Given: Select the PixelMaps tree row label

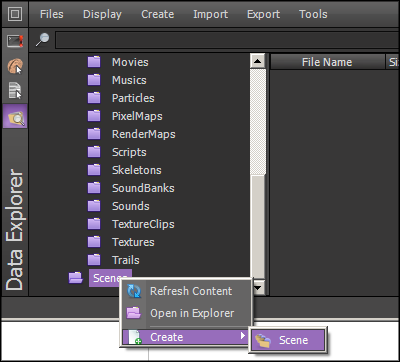Looking at the screenshot, I should point(137,116).
